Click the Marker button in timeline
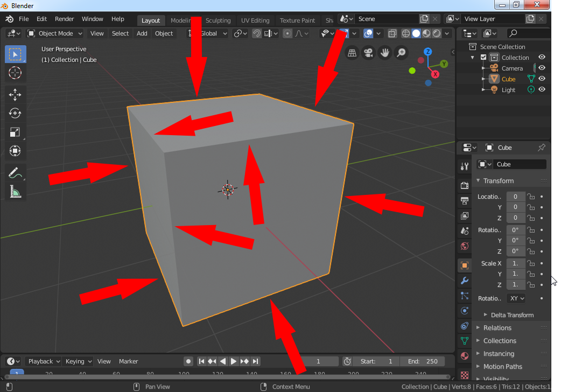568x392 pixels. click(128, 361)
